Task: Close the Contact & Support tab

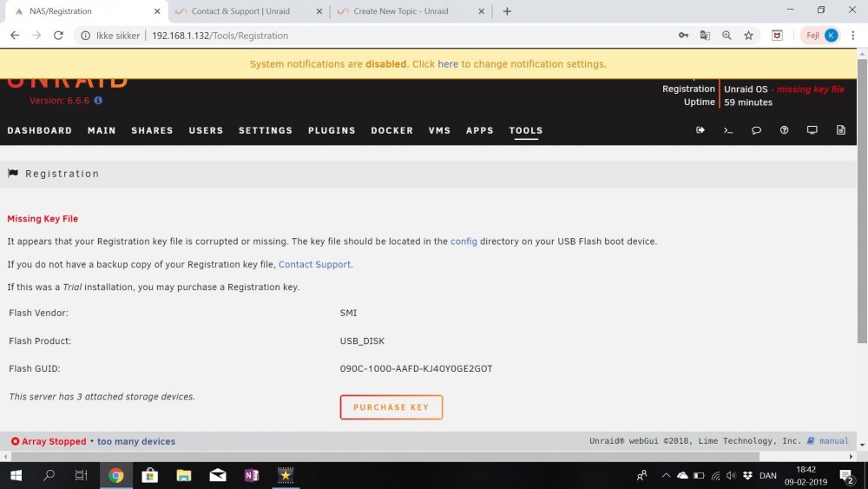Action: [319, 11]
